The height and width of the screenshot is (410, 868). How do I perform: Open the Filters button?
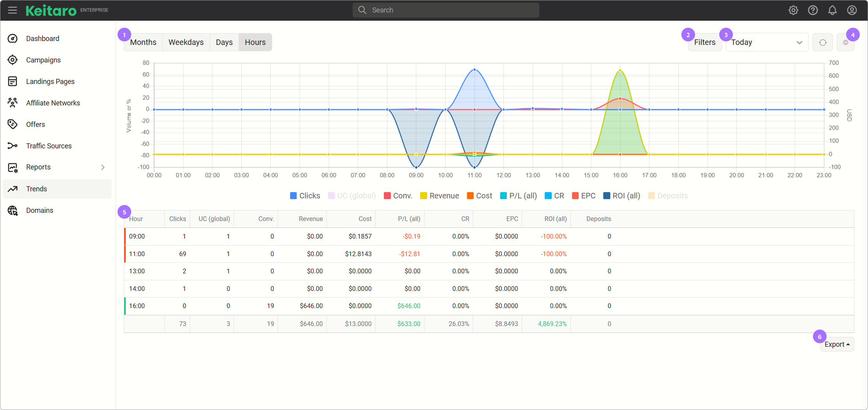coord(705,42)
